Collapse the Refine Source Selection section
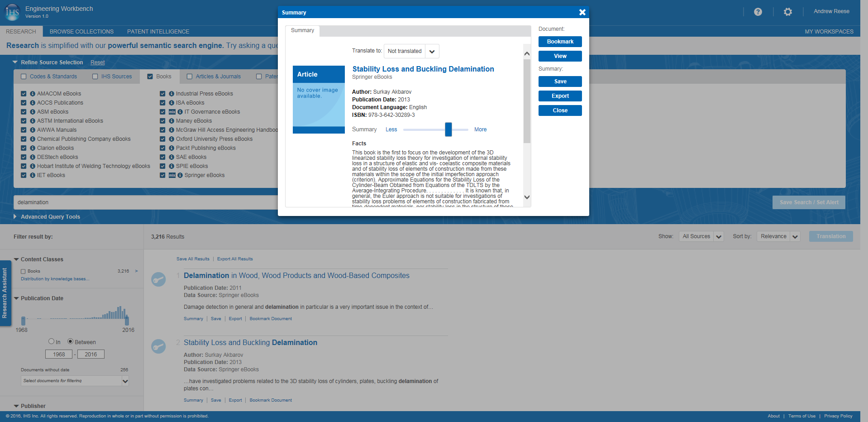Screen dimensions: 868x422 (15, 62)
